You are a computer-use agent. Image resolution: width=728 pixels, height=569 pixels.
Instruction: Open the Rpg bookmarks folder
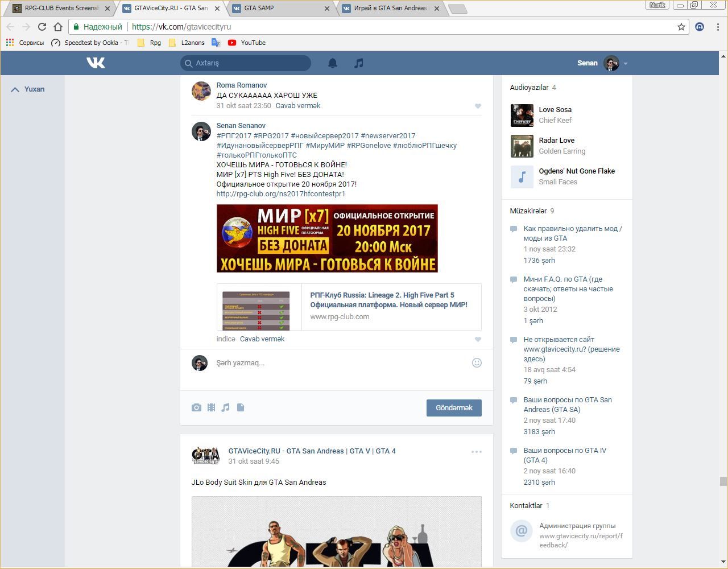tap(150, 43)
